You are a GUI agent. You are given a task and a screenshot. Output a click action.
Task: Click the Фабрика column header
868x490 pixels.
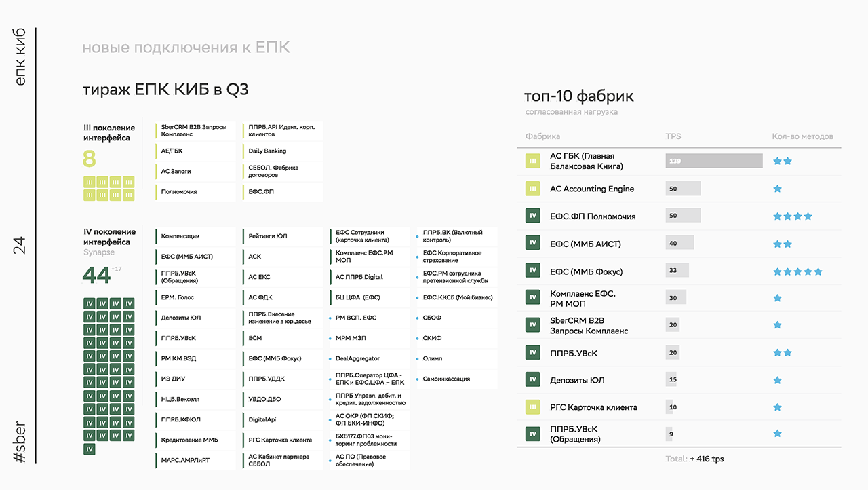click(x=542, y=136)
